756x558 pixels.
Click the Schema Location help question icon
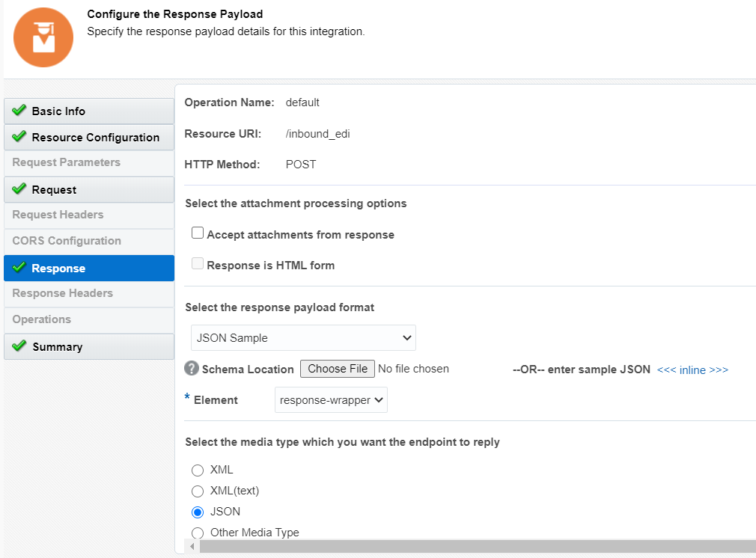pos(192,368)
